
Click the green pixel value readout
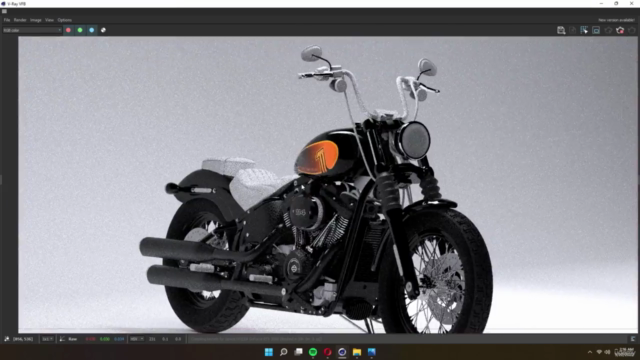(105, 339)
